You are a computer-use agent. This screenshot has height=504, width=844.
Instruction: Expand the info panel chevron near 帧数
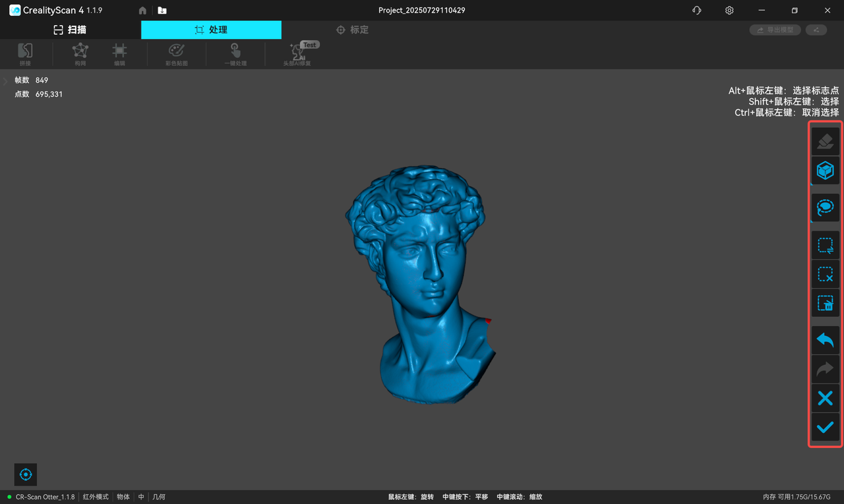(5, 81)
